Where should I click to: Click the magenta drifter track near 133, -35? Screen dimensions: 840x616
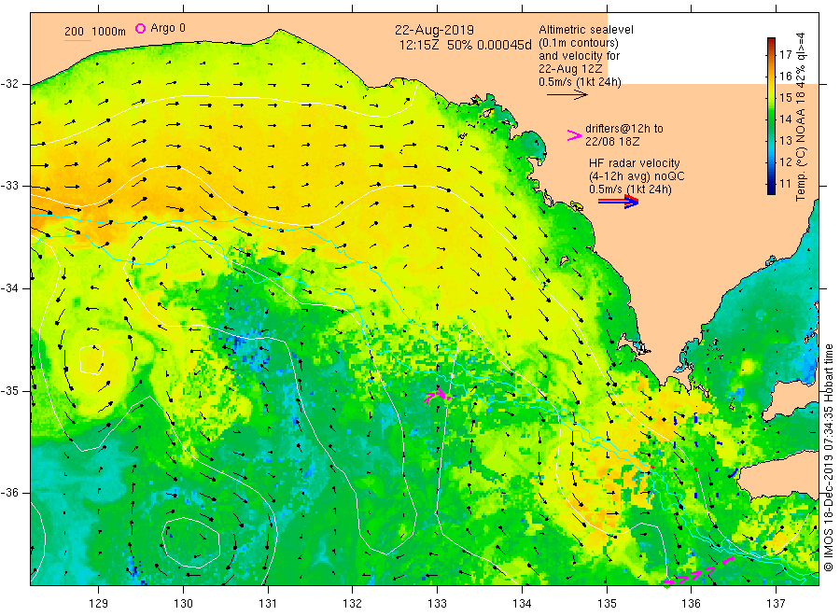click(x=438, y=397)
